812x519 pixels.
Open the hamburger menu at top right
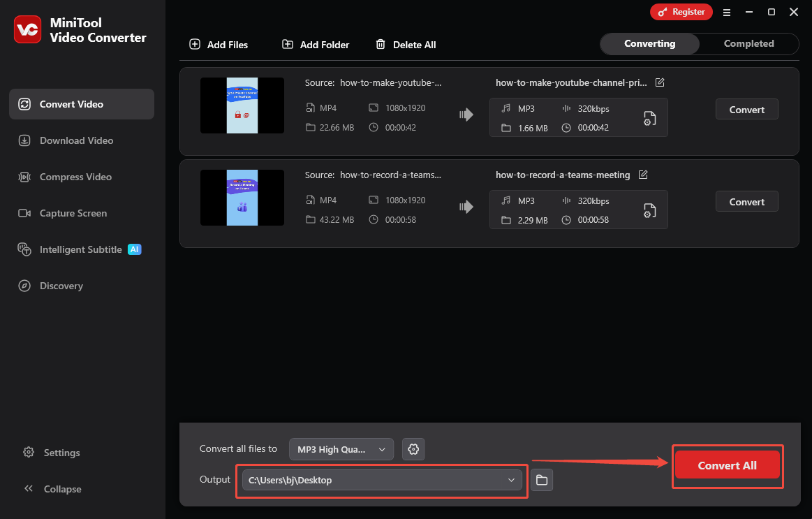coord(727,12)
